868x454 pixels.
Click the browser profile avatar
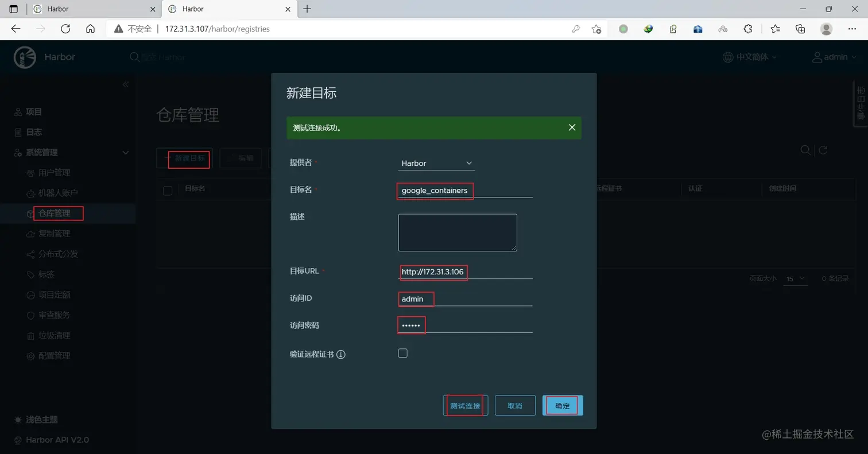point(826,29)
